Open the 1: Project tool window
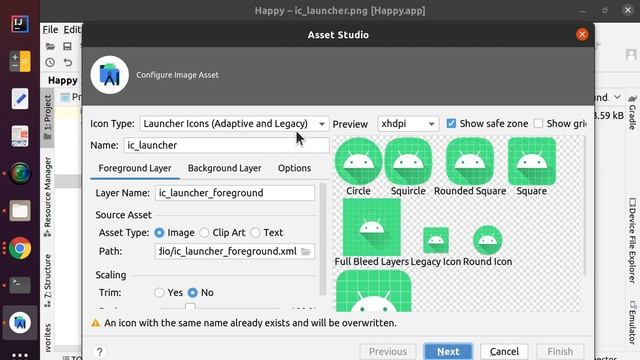The image size is (640, 360). click(47, 118)
